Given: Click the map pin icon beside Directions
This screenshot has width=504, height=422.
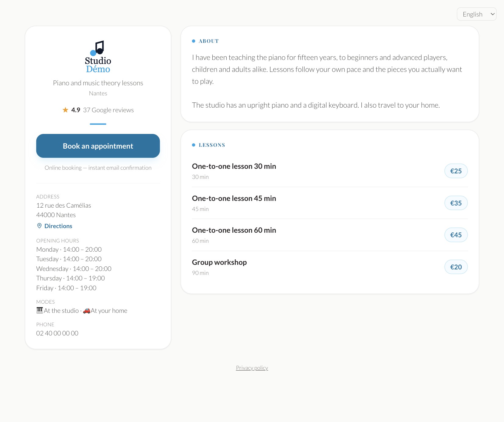Looking at the screenshot, I should (x=39, y=226).
